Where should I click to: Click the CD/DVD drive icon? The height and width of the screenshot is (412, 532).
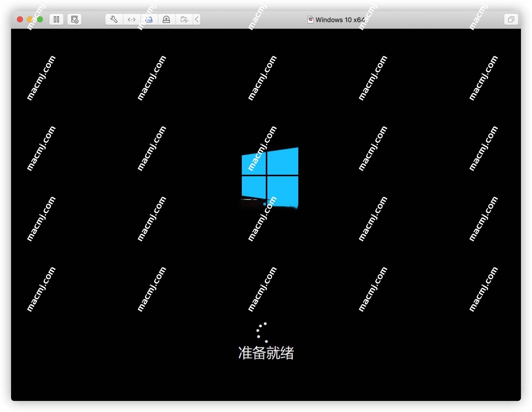coord(166,19)
